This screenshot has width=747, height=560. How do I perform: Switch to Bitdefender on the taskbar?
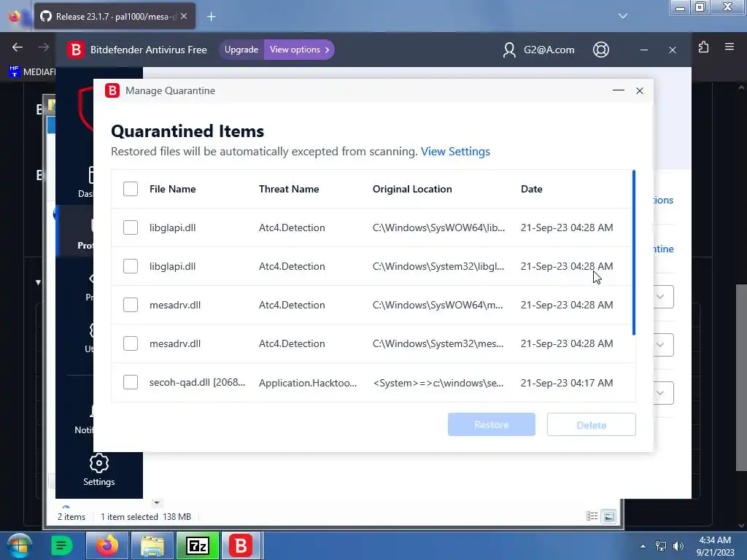pyautogui.click(x=241, y=545)
